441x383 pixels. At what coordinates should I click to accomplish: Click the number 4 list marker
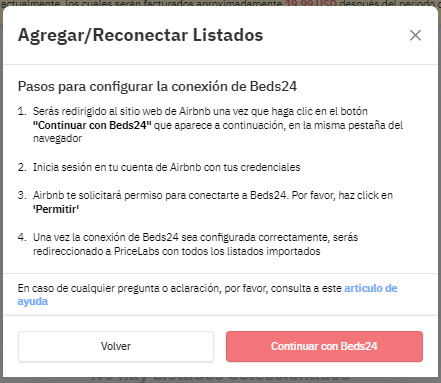[x=22, y=237]
